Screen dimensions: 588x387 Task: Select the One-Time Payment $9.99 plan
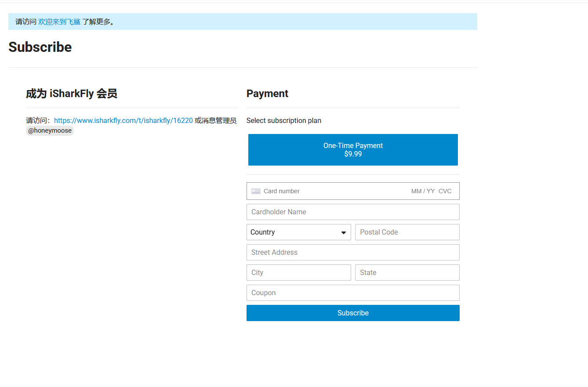tap(353, 150)
